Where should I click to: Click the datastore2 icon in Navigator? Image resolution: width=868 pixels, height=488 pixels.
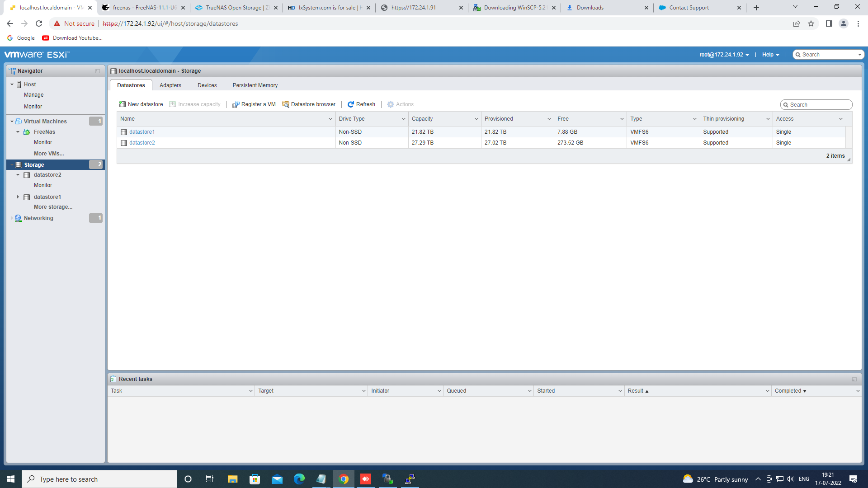pyautogui.click(x=27, y=175)
